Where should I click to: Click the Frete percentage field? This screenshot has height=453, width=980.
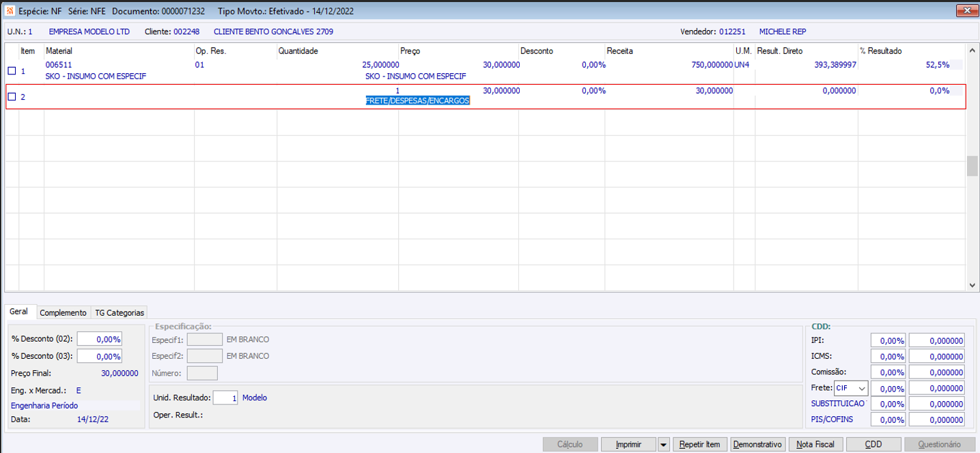888,389
